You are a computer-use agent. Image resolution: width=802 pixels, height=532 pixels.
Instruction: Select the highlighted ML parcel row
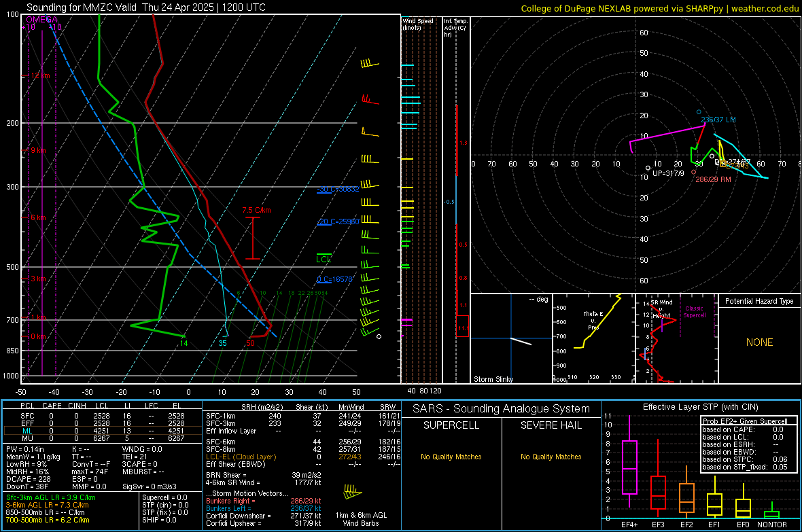point(103,431)
